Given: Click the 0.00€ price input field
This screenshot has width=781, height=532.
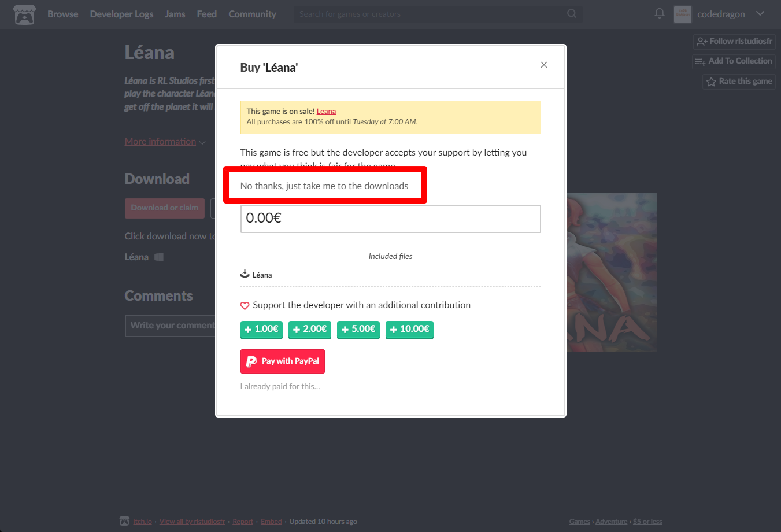Looking at the screenshot, I should click(391, 219).
